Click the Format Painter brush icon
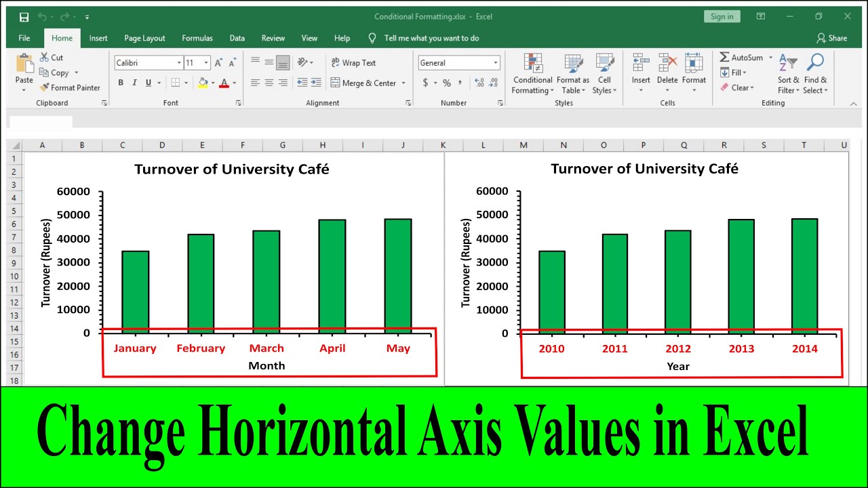This screenshot has height=488, width=868. tap(45, 87)
